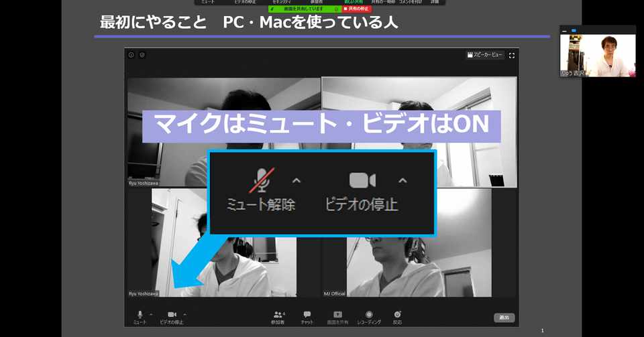Click the red 共有の停止 stop share button
644x337 pixels.
pyautogui.click(x=356, y=9)
